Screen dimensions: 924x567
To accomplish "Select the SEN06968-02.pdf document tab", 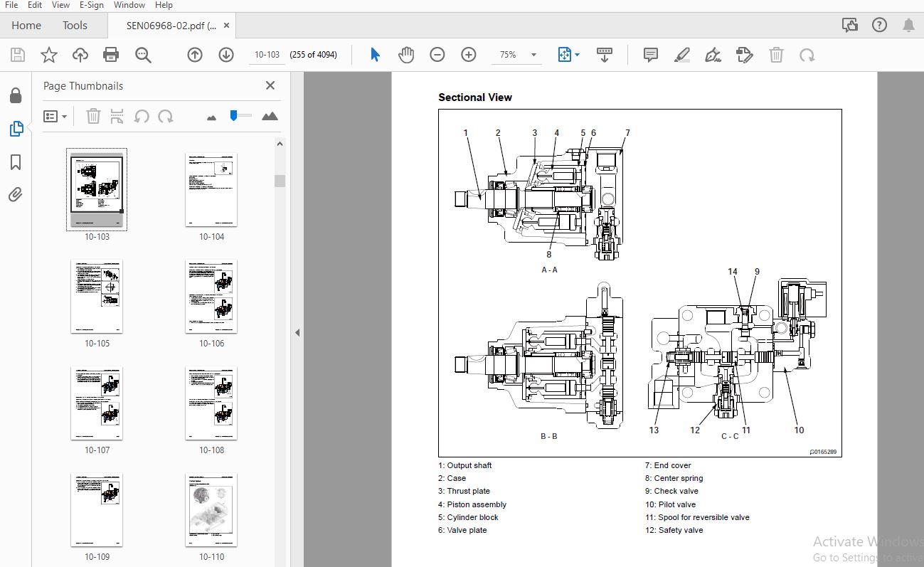I will [171, 26].
